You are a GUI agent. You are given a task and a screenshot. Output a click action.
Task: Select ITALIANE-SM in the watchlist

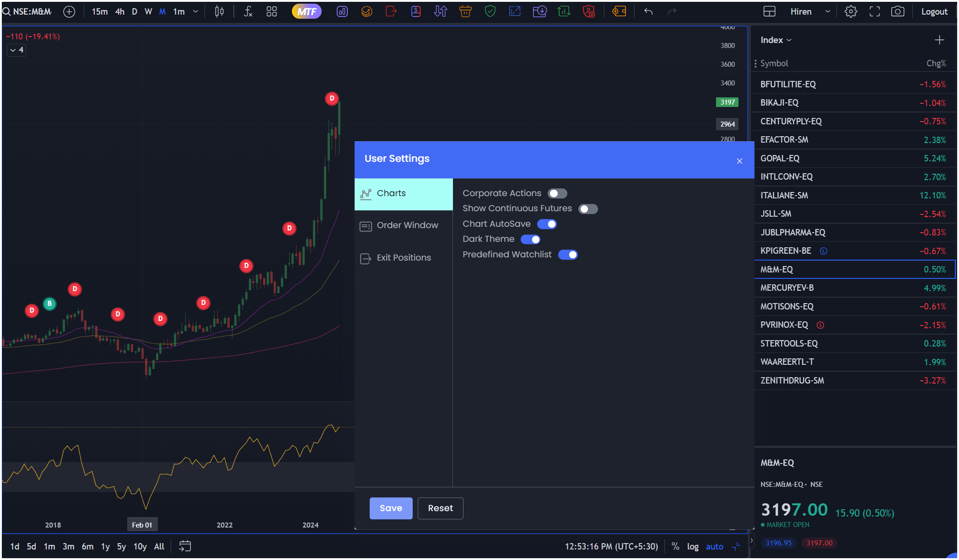point(784,195)
